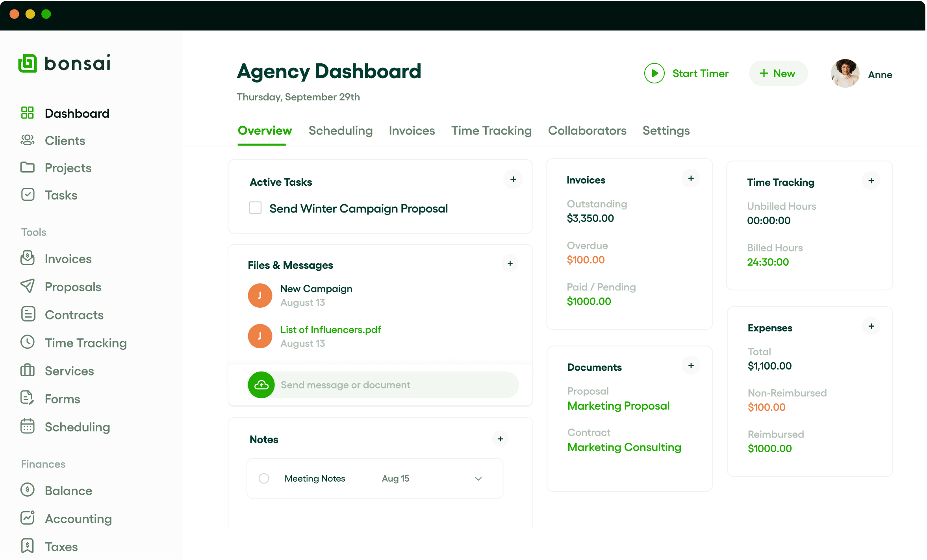
Task: Click plus icon on Files & Messages card
Action: pyautogui.click(x=510, y=264)
